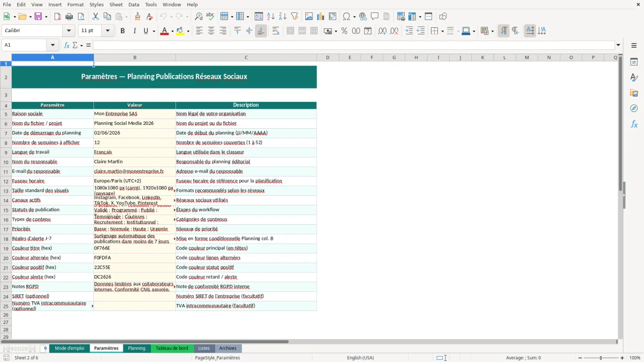Open a file with the folder icon
This screenshot has width=644, height=362.
[21, 17]
